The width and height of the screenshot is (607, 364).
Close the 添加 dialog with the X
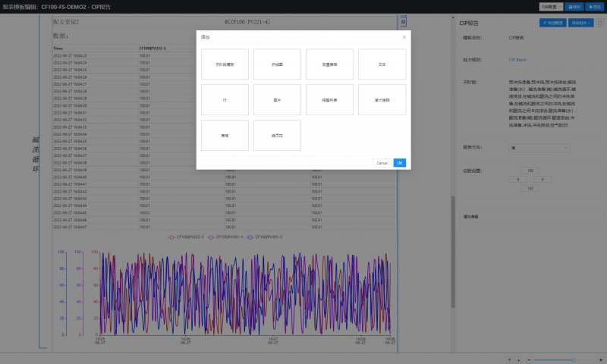coord(404,36)
